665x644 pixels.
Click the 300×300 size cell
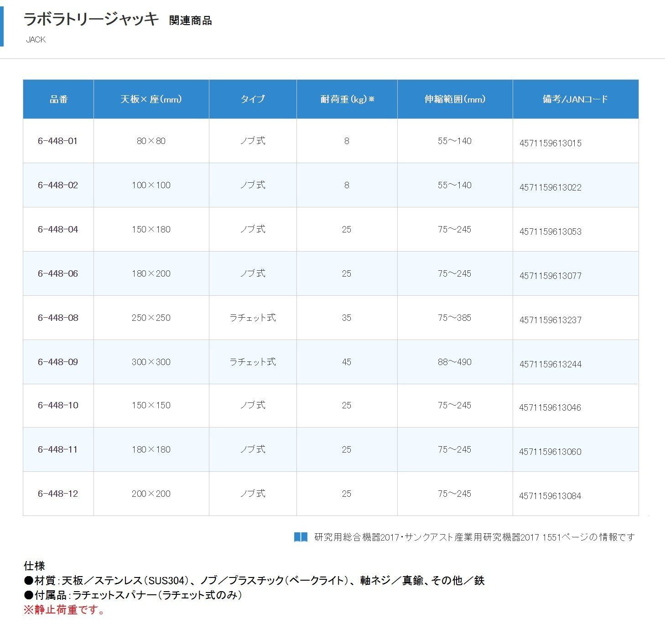(x=151, y=362)
